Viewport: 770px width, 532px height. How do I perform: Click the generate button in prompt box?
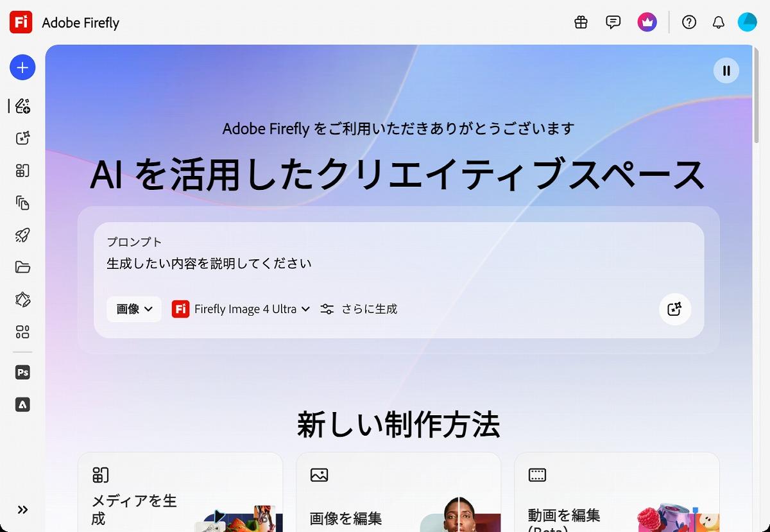(674, 309)
